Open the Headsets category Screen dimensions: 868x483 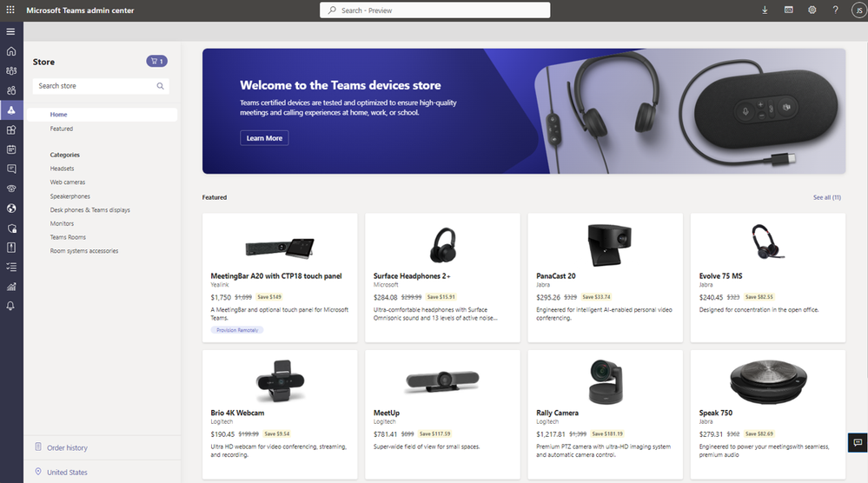(x=62, y=169)
